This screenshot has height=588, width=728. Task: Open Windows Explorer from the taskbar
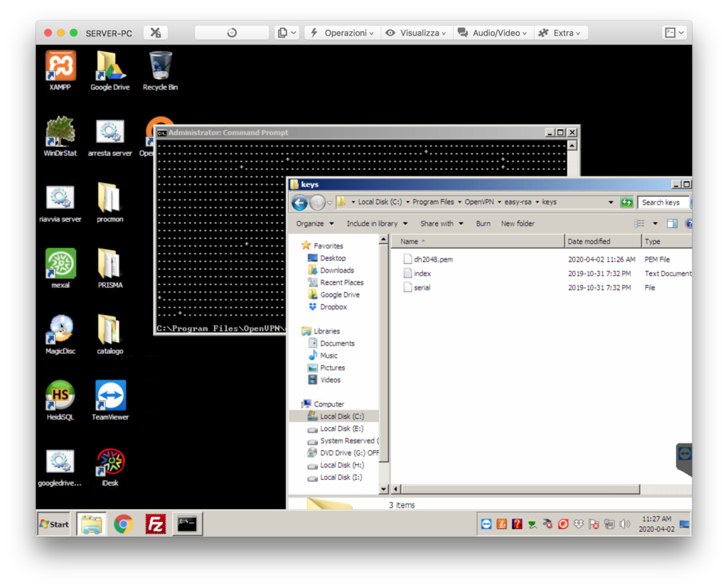(91, 525)
